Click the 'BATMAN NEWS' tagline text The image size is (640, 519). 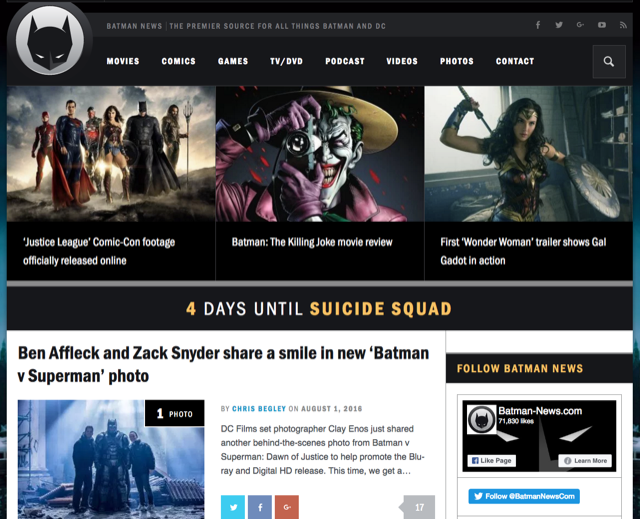(134, 26)
